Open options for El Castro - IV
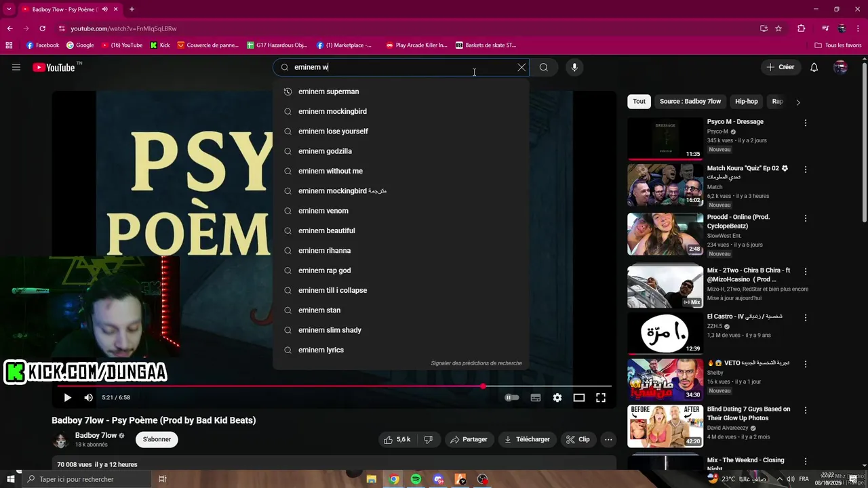This screenshot has width=868, height=488. click(806, 317)
